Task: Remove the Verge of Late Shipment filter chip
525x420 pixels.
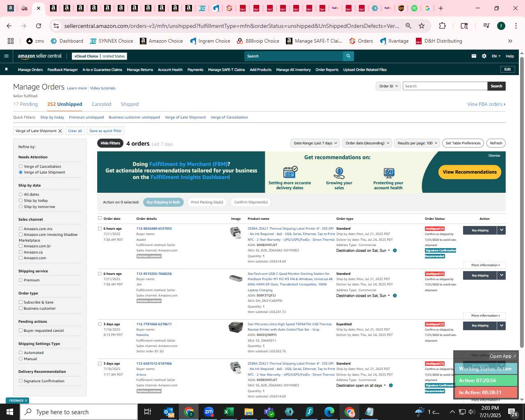Action: coord(60,131)
